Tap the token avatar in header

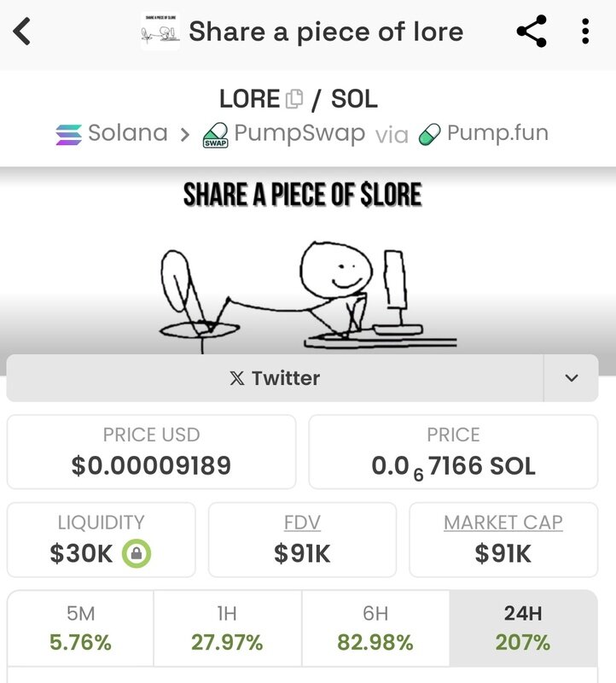coord(160,32)
